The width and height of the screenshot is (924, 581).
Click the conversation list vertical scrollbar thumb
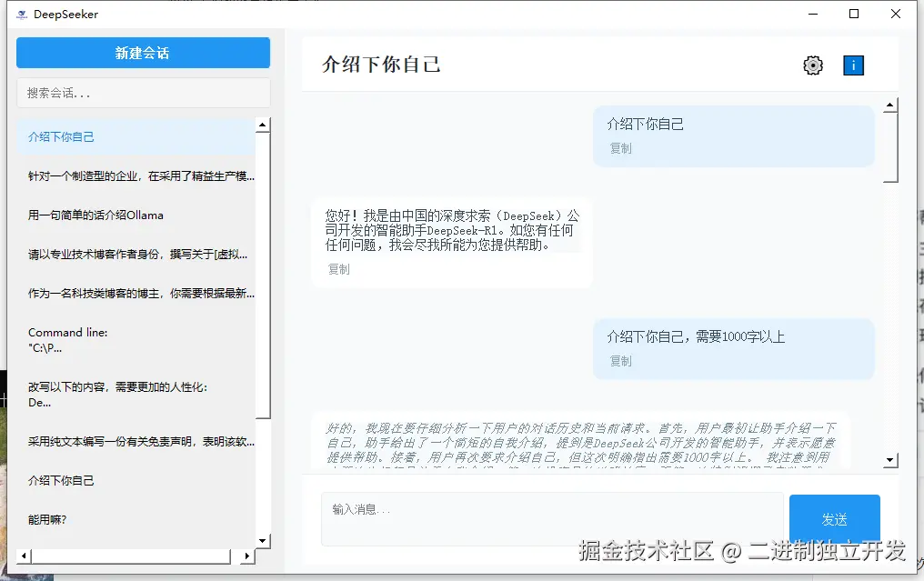[263, 275]
